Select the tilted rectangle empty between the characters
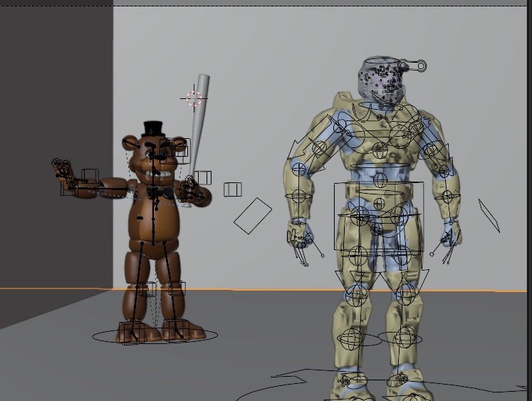Viewport: 532px width, 401px height. click(253, 216)
